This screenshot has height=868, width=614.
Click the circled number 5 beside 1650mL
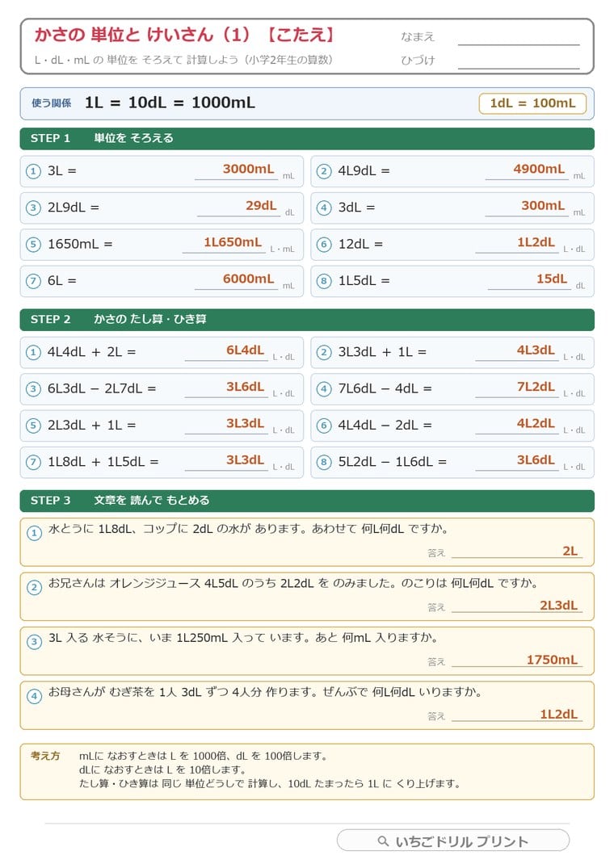(x=33, y=244)
